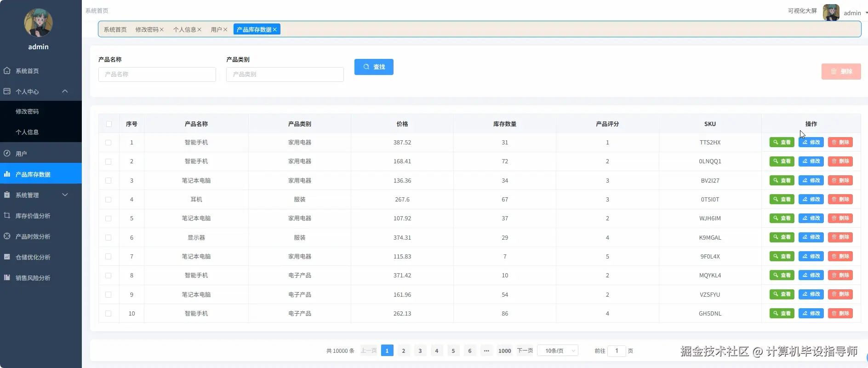Close the 修改密码 tab

[x=162, y=29]
